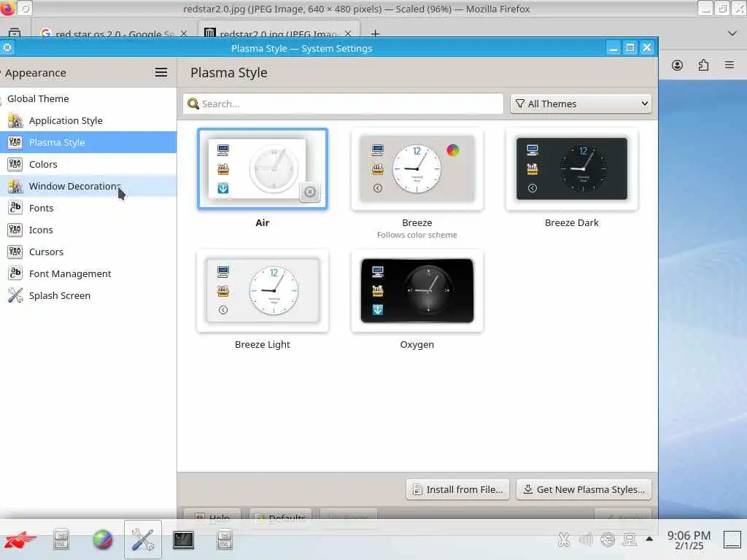
Task: Open Firefox list all tabs chevron
Action: (x=732, y=34)
